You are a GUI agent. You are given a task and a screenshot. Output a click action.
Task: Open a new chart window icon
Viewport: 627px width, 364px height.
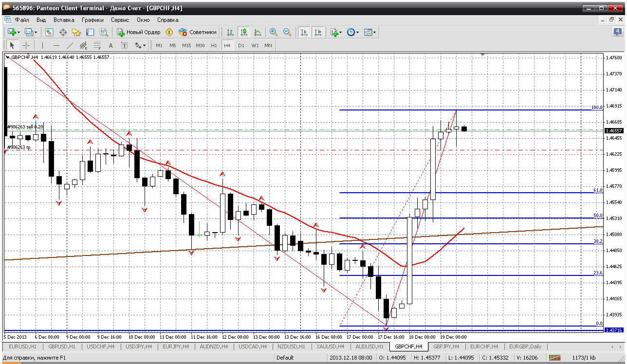tap(12, 32)
